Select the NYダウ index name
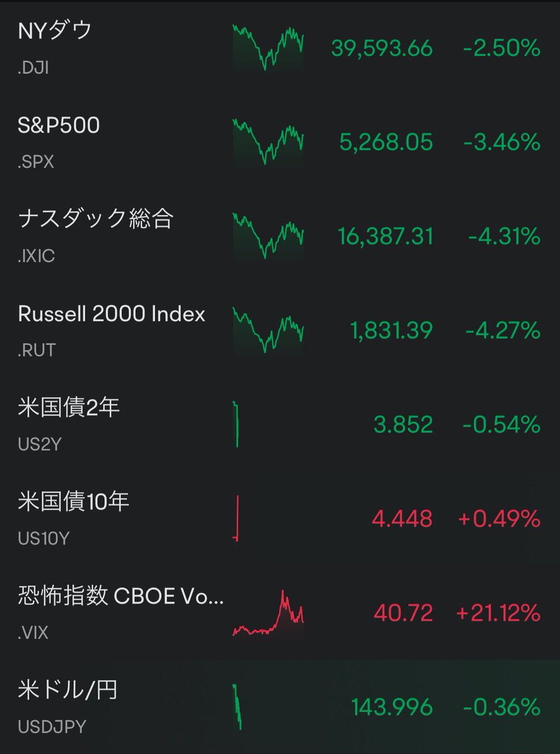 [55, 31]
